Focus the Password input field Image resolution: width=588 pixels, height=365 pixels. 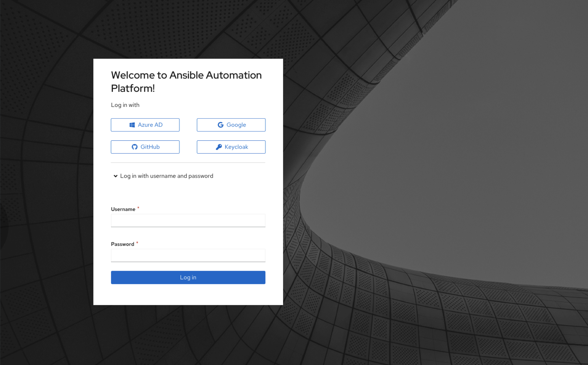coord(188,255)
